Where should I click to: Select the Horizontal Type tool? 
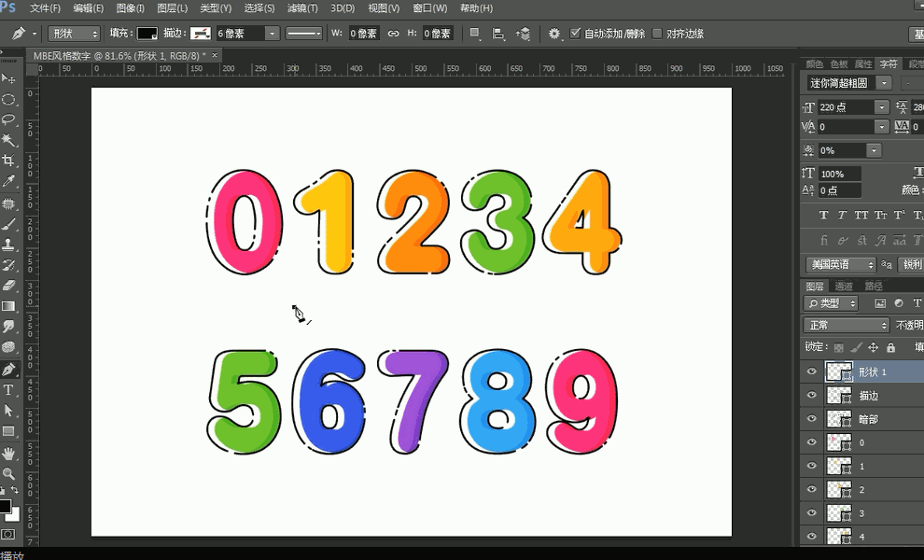[x=8, y=390]
